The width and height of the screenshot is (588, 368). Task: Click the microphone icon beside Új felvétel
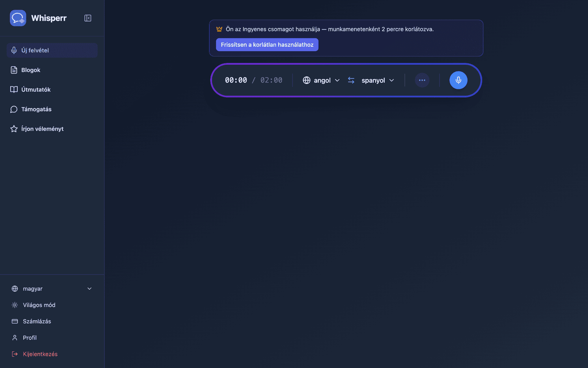[x=14, y=50]
